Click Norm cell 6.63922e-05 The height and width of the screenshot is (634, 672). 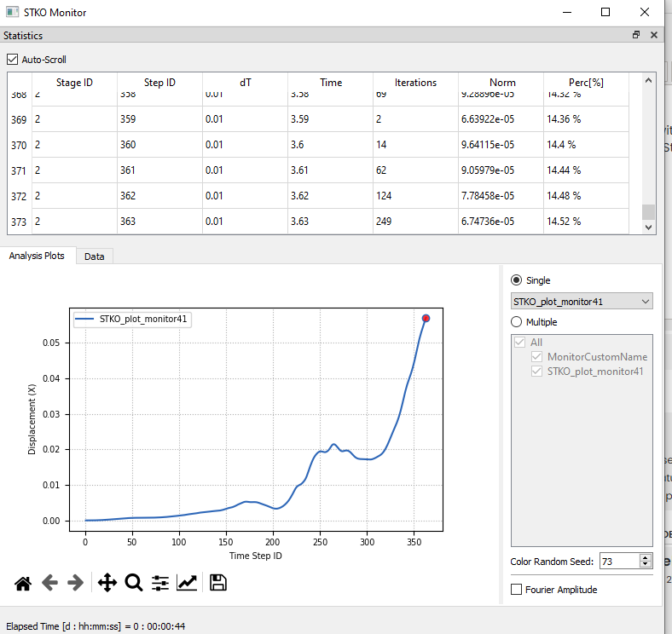tap(501, 119)
